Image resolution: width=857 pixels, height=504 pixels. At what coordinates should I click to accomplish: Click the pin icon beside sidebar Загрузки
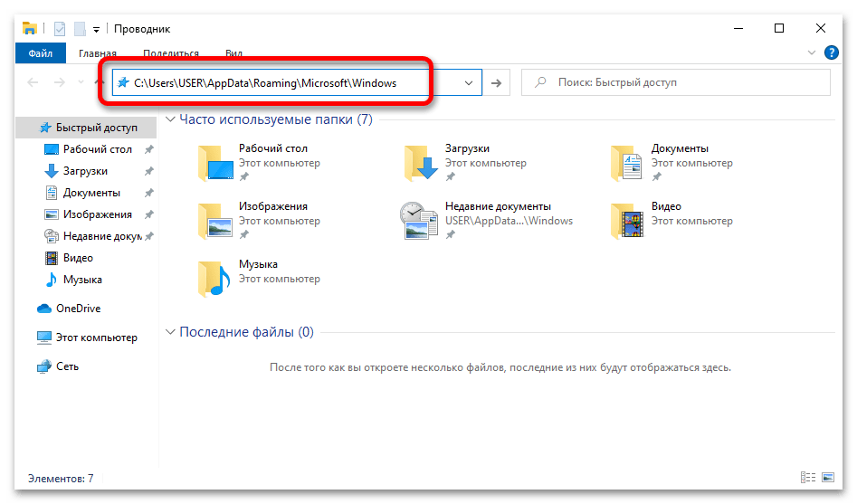148,171
